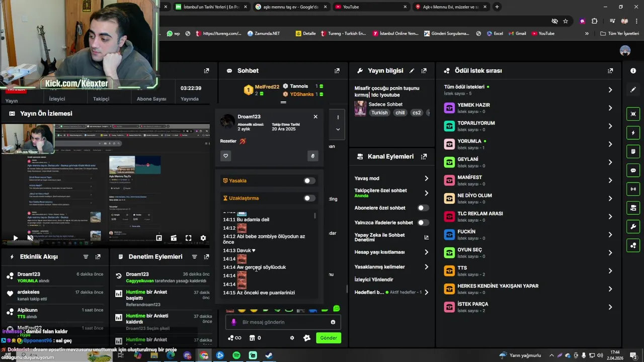644x362 pixels.
Task: Click in the Bir mesaj gönderin field
Action: tap(283, 322)
